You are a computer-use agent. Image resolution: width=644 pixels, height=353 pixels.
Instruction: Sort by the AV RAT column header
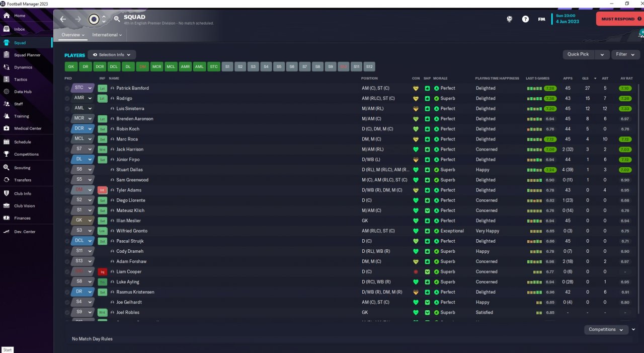click(626, 79)
